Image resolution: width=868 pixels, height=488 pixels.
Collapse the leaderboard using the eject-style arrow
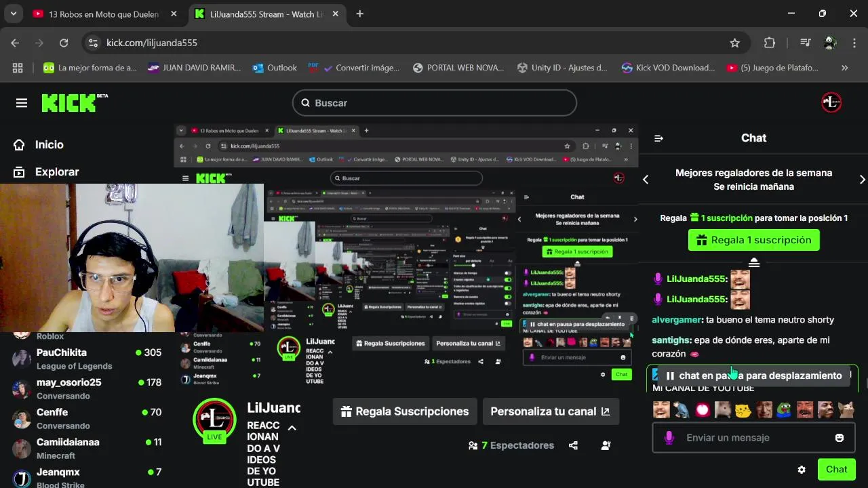753,263
